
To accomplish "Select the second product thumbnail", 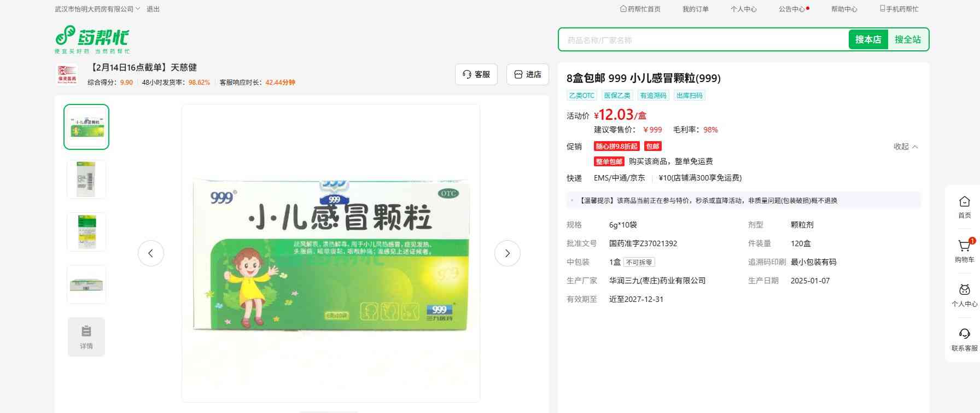I will click(86, 179).
